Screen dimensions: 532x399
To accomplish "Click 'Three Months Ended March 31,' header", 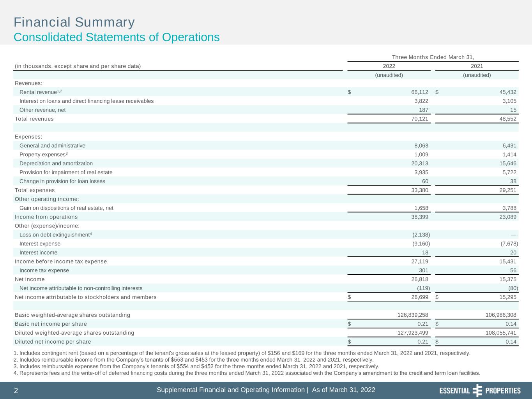I will tap(433, 57).
